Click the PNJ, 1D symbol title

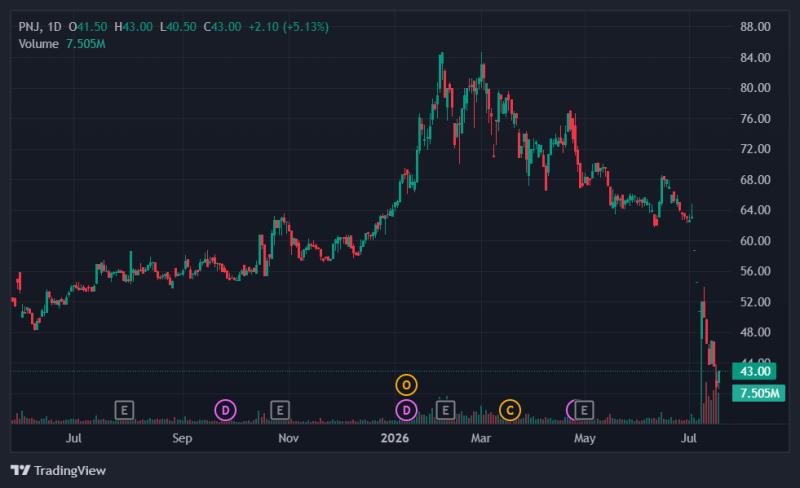click(x=40, y=27)
